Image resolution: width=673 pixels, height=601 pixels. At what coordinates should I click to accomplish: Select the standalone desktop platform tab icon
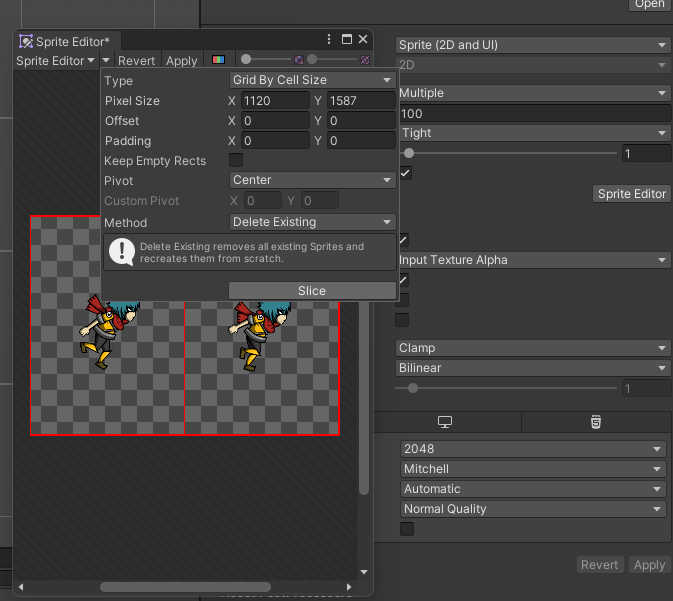(x=446, y=423)
